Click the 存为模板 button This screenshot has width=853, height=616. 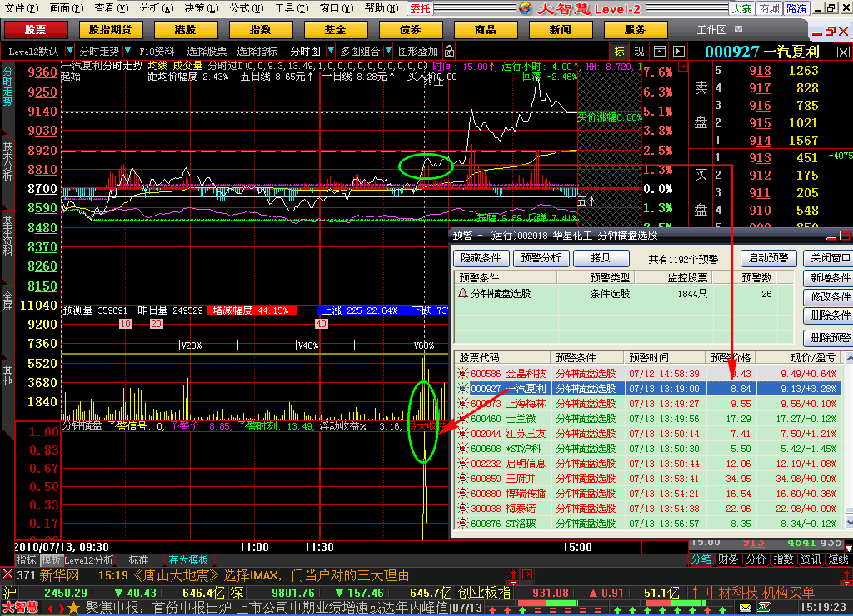tap(188, 560)
